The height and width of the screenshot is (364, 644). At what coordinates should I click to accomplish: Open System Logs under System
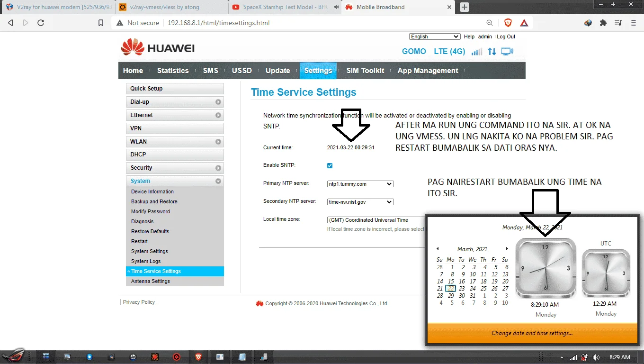tap(146, 261)
